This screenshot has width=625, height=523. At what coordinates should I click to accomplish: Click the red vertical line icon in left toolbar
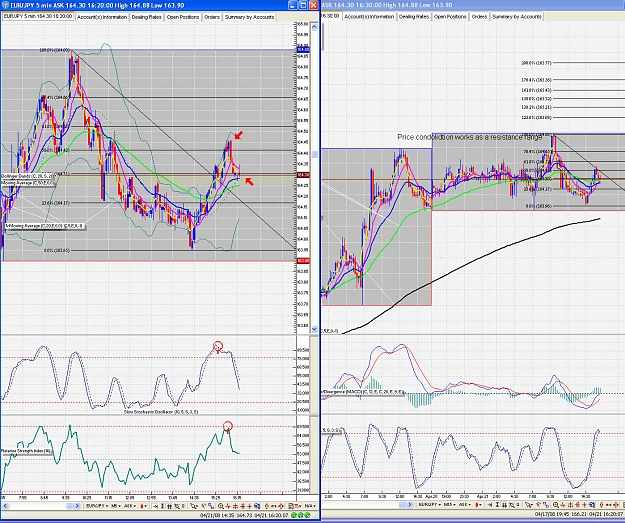tap(235, 506)
